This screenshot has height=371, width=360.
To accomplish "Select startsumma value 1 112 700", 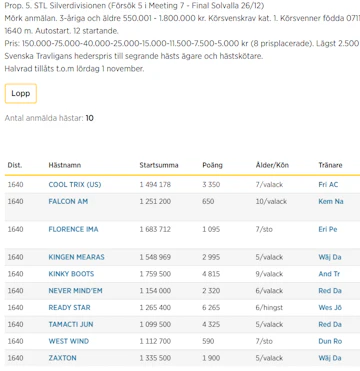I will pyautogui.click(x=155, y=341).
